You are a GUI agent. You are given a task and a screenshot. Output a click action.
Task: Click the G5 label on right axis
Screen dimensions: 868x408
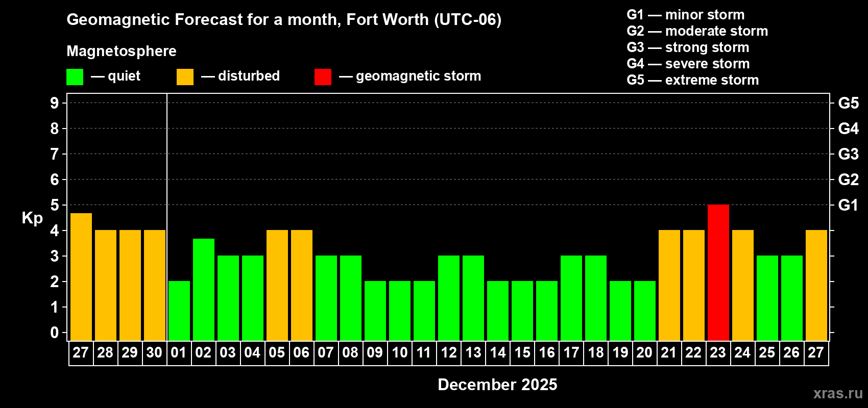848,103
